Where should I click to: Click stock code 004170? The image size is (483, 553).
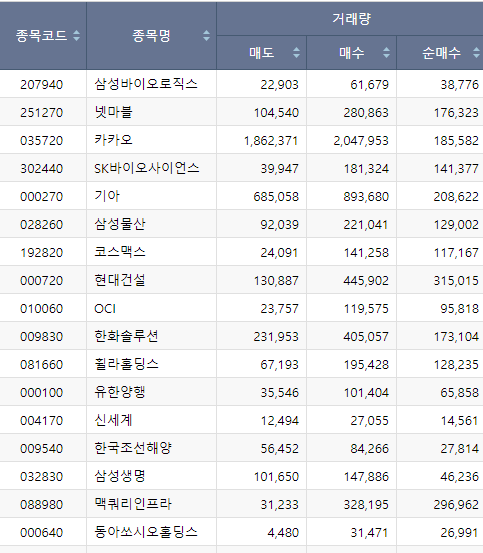[42, 421]
